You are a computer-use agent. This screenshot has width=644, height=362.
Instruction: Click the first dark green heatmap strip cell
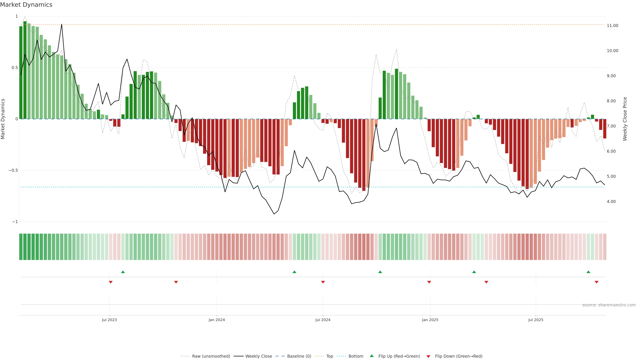(x=21, y=247)
